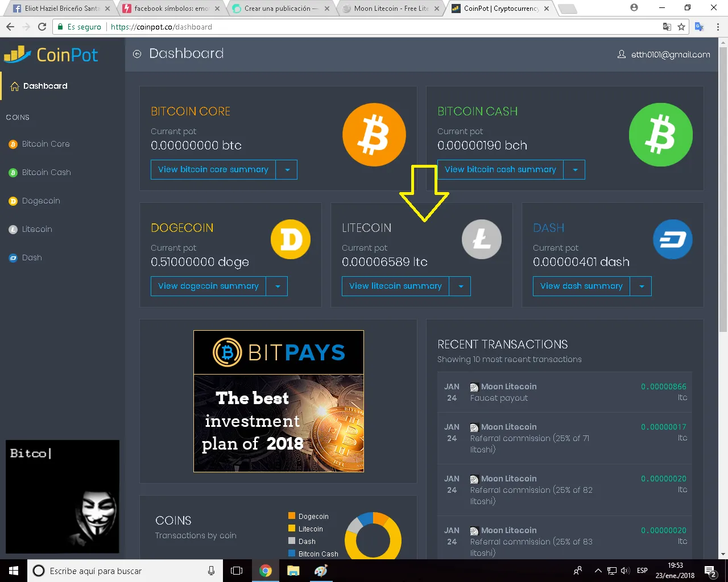Click View litecoin summary button
The width and height of the screenshot is (728, 582).
click(x=395, y=286)
